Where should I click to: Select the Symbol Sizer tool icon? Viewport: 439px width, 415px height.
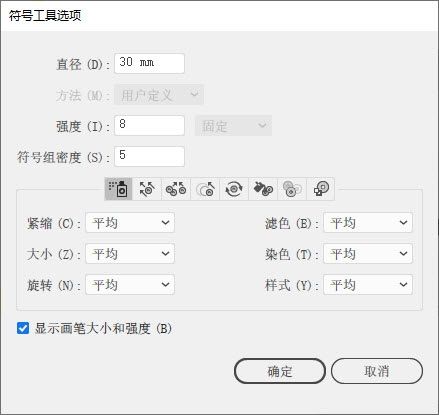[x=205, y=189]
